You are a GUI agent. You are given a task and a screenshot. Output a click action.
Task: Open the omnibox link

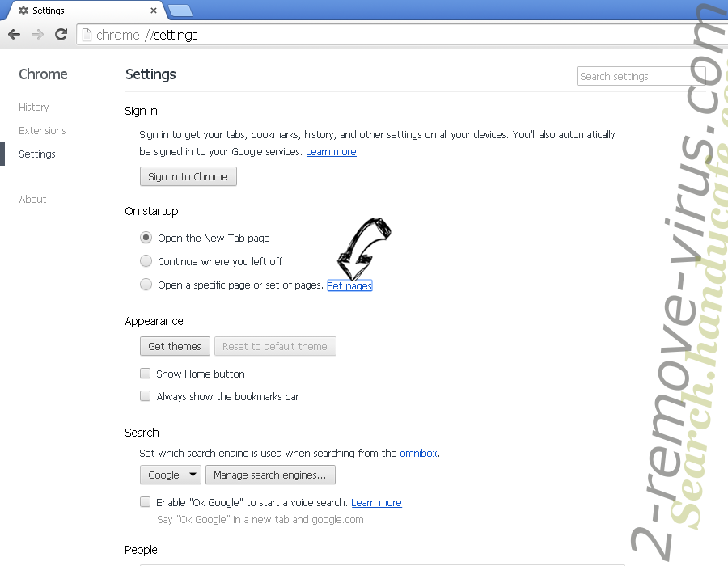(418, 454)
